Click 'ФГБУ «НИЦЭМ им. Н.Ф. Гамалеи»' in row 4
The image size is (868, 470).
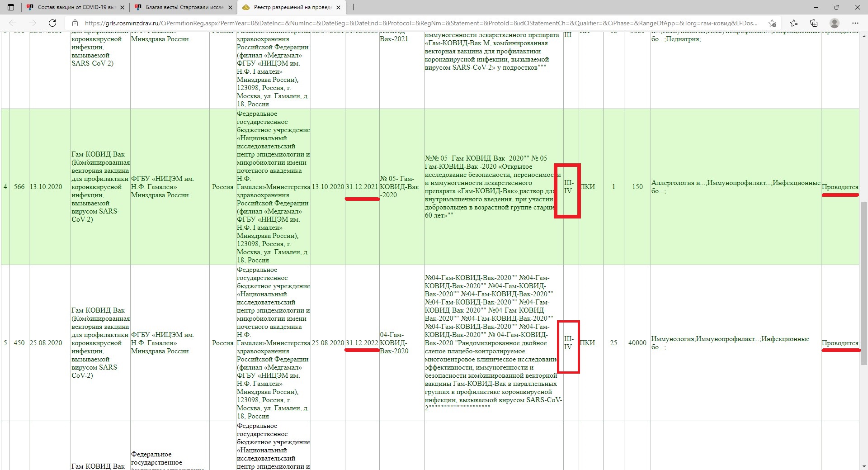point(162,187)
